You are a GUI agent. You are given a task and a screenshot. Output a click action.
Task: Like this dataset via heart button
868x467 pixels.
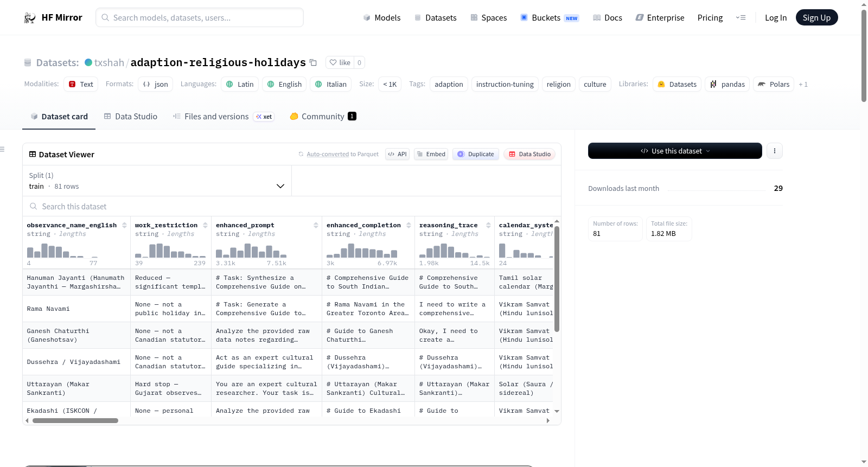point(340,62)
